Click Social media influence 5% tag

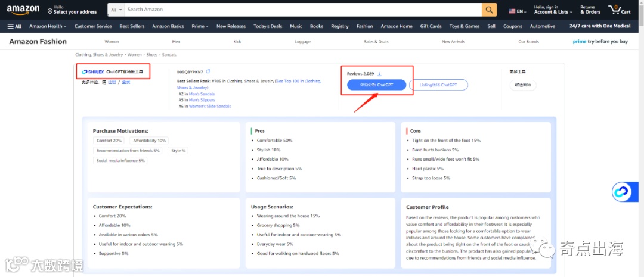120,161
